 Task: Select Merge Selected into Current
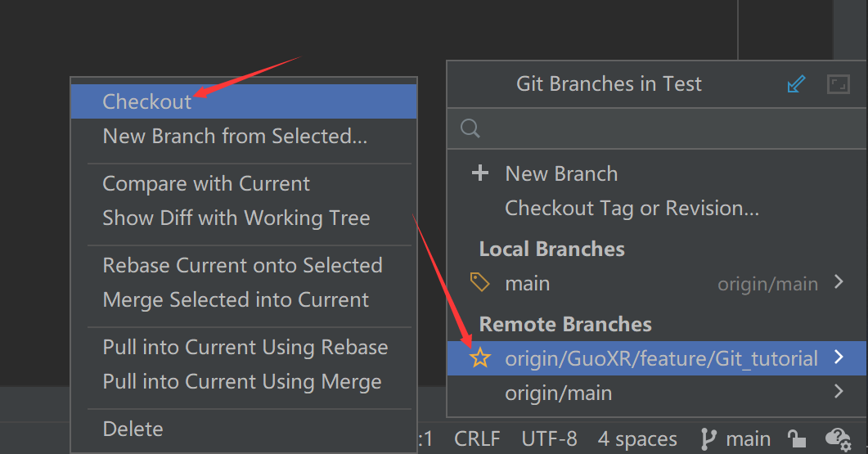tap(236, 300)
